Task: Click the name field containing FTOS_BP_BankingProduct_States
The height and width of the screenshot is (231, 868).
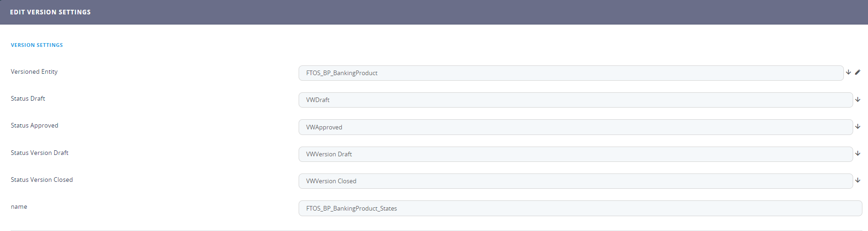Action: click(x=580, y=208)
